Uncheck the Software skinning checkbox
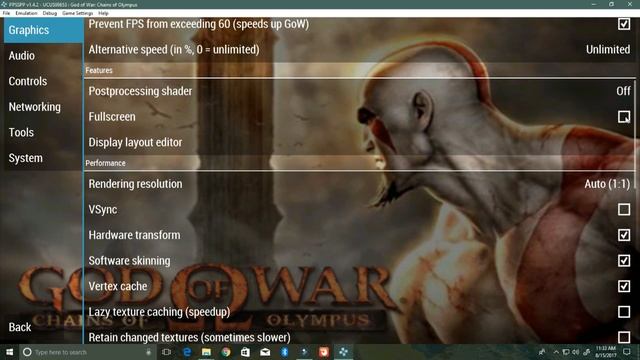 (x=624, y=260)
